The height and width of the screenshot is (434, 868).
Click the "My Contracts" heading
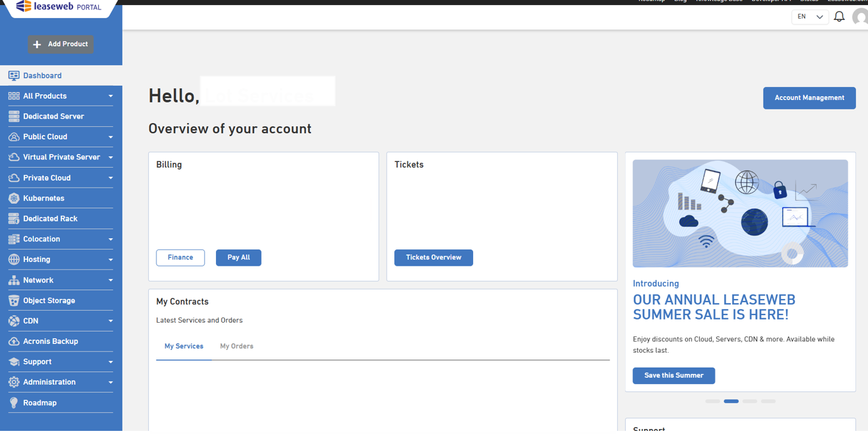pyautogui.click(x=182, y=302)
